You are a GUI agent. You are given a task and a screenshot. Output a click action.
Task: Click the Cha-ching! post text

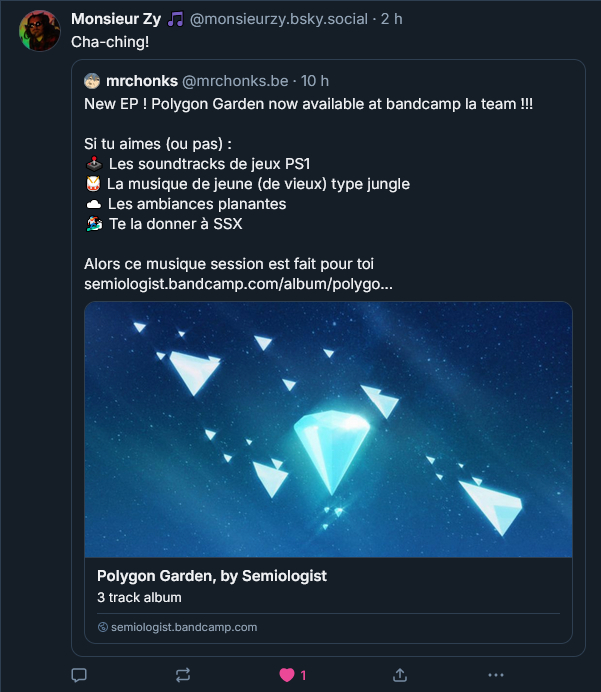point(110,41)
